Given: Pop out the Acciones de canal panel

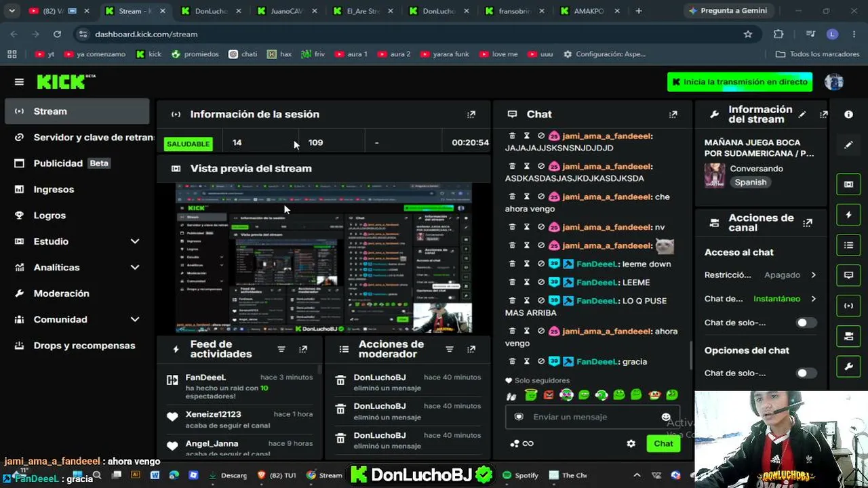Looking at the screenshot, I should [x=808, y=223].
